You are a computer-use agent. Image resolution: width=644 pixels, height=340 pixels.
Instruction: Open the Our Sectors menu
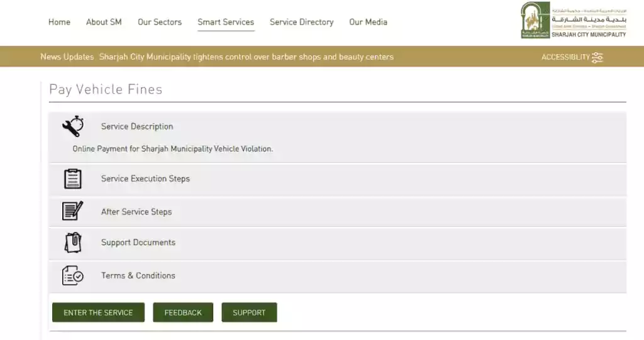160,22
